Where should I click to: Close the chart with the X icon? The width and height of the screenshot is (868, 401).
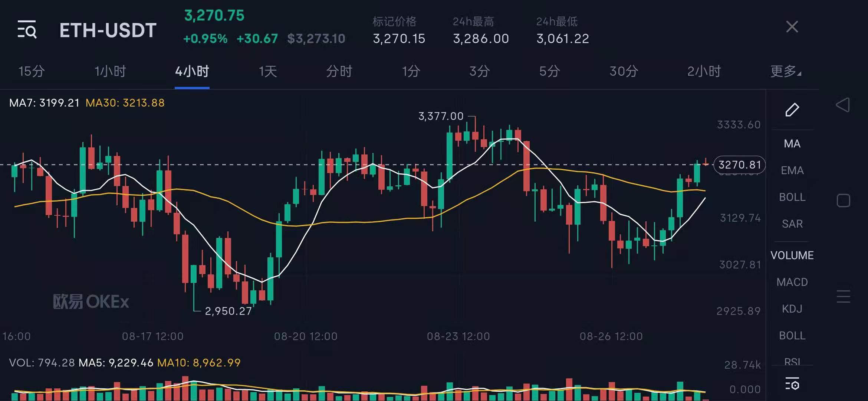[x=792, y=27]
